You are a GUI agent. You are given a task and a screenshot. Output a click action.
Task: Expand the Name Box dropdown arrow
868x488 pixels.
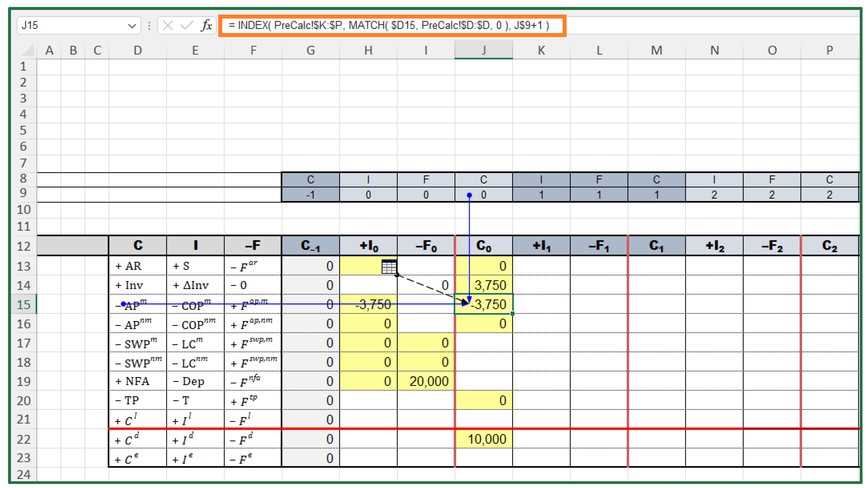coord(132,26)
